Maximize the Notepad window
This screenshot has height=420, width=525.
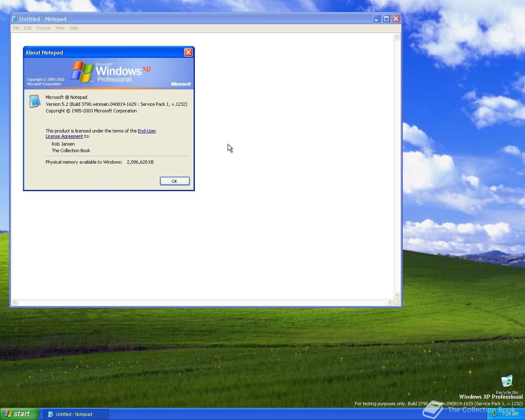coord(386,19)
